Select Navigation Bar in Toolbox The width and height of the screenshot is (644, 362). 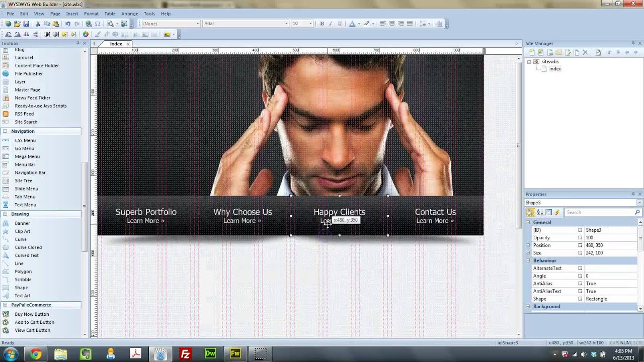pyautogui.click(x=30, y=172)
